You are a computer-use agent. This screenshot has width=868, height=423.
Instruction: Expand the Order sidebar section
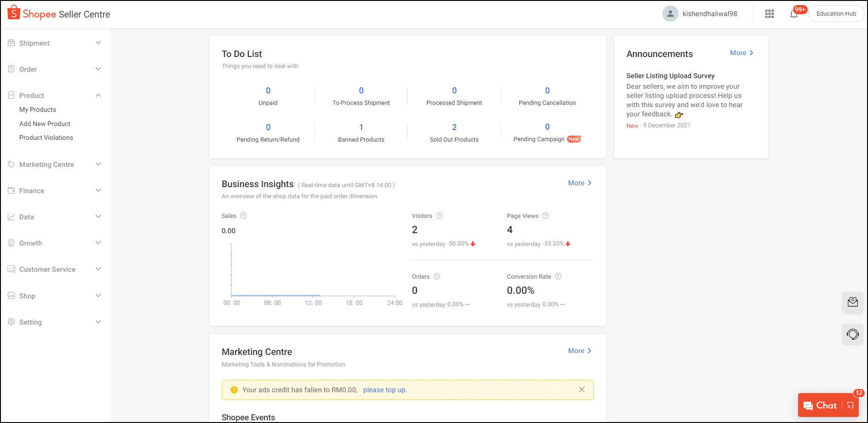coord(98,69)
